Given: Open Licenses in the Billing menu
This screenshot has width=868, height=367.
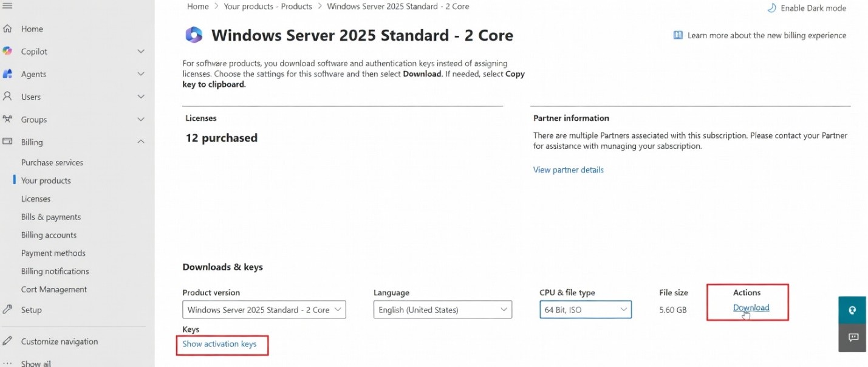Looking at the screenshot, I should (36, 199).
